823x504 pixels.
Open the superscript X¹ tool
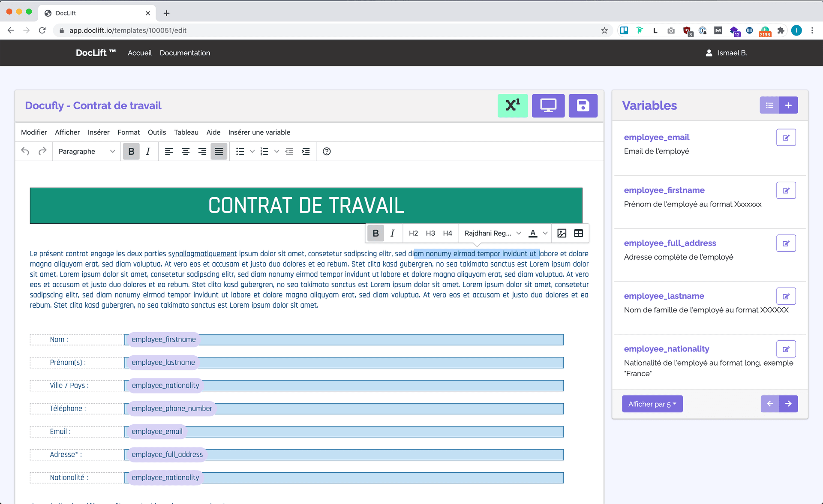click(x=513, y=105)
